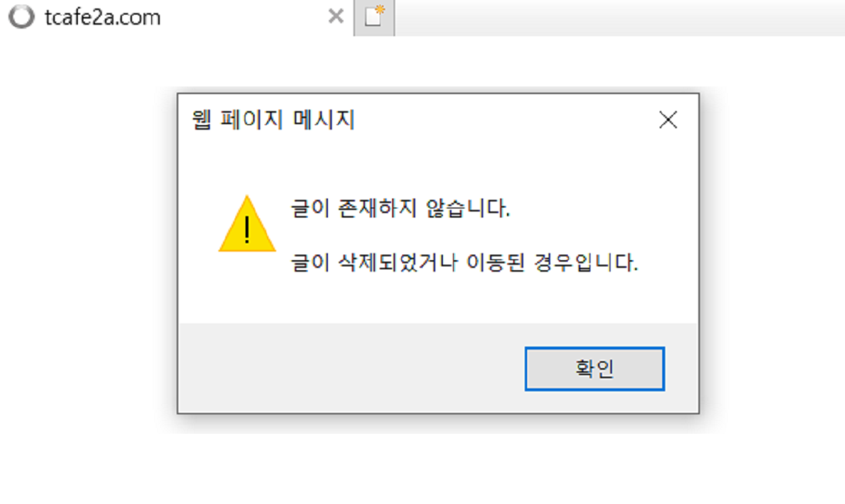Click blank page area above the dialog
Image resolution: width=845 pixels, height=504 pixels.
(423, 61)
